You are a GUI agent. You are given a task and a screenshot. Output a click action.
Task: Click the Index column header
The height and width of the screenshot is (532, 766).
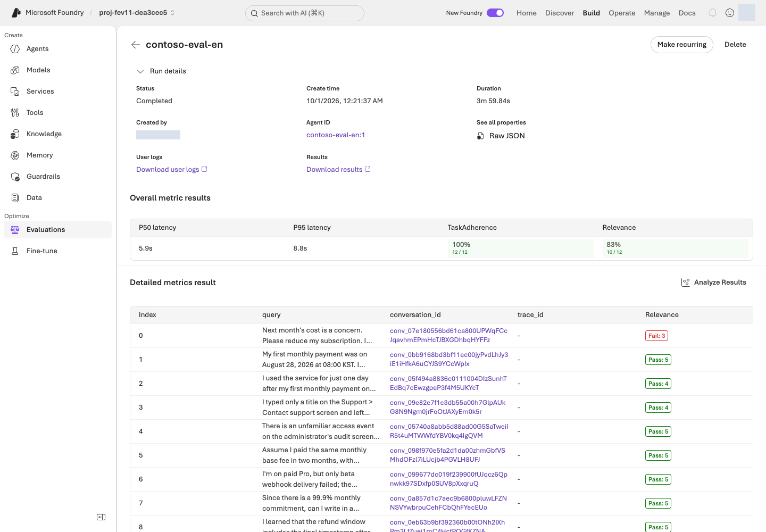(x=148, y=315)
